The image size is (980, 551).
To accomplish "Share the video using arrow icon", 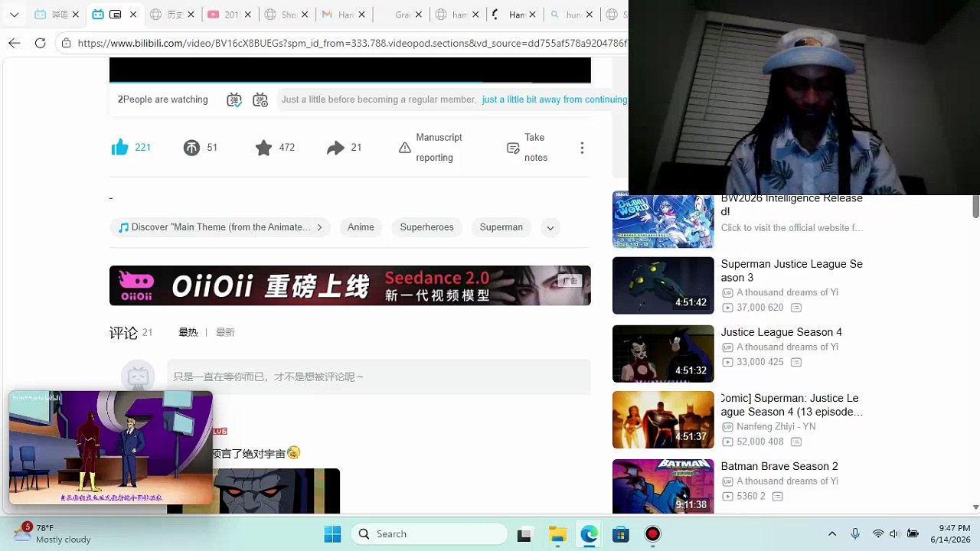I will (x=335, y=148).
